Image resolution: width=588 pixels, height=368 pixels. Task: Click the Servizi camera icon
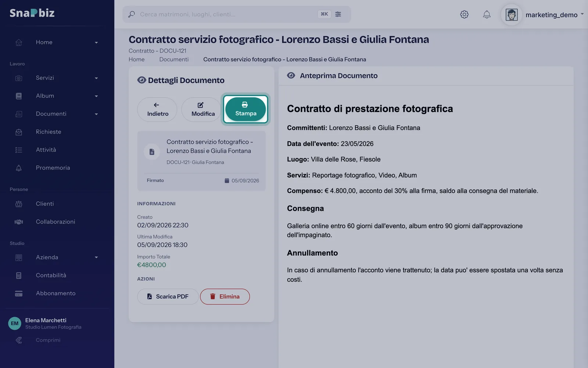pyautogui.click(x=19, y=78)
